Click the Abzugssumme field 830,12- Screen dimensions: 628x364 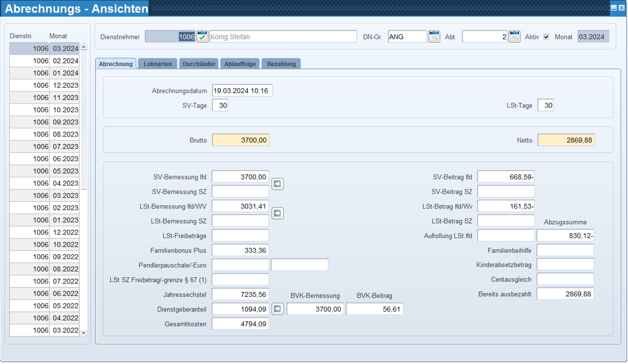coord(565,235)
